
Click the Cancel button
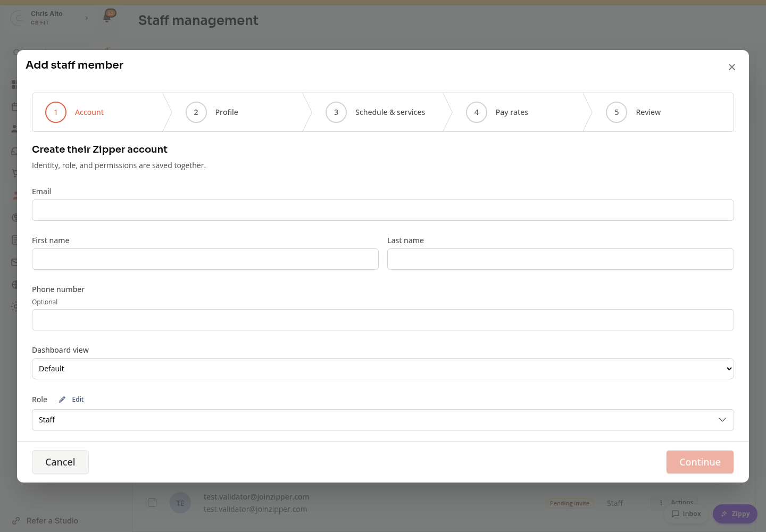(60, 462)
